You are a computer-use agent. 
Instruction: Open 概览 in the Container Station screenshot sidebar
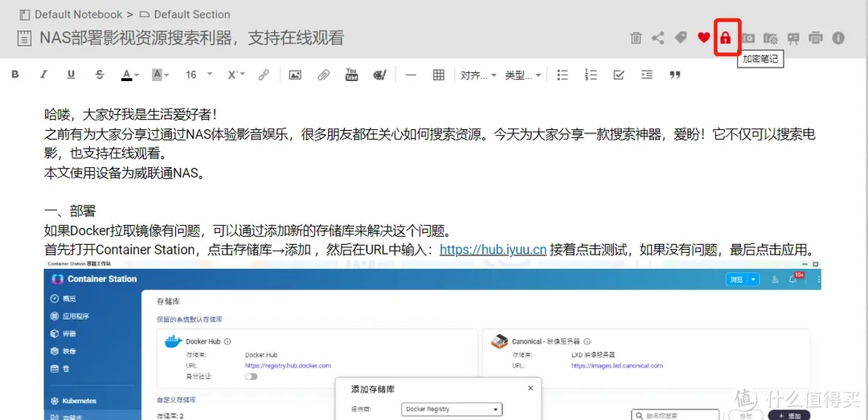pyautogui.click(x=69, y=299)
